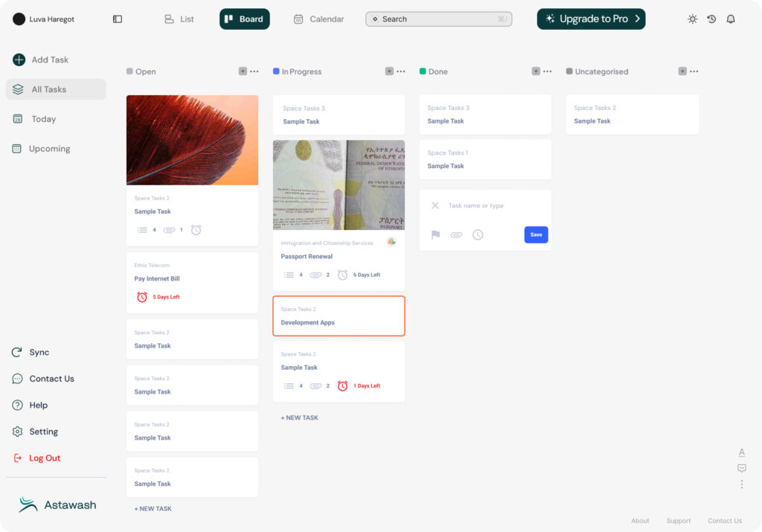Cancel new task with X icon

pos(435,206)
